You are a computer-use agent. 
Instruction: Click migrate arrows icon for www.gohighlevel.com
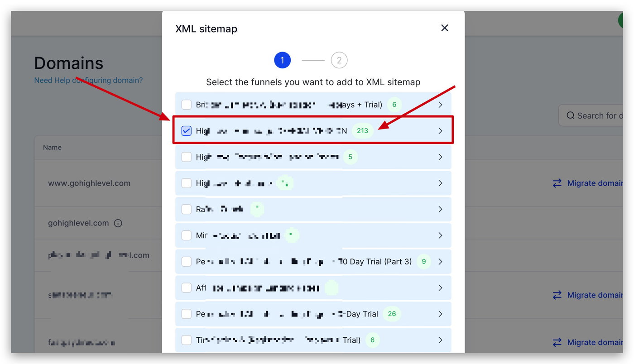557,183
